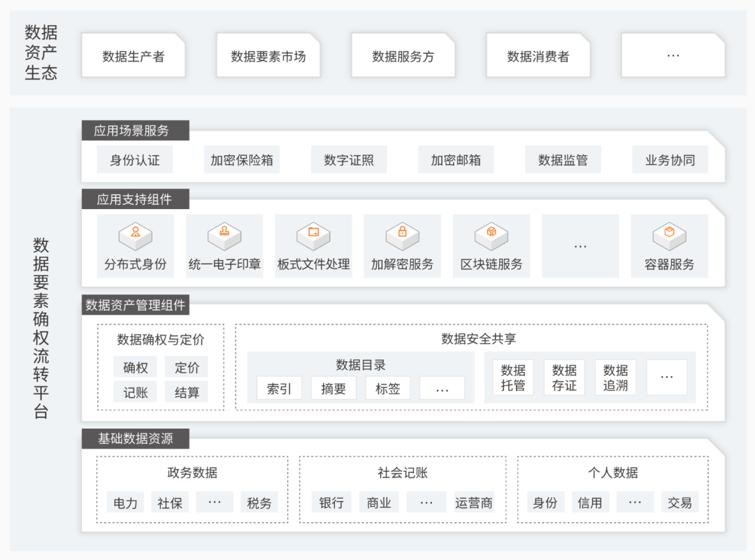
Task: Click the 数字证照 box
Action: [x=349, y=159]
